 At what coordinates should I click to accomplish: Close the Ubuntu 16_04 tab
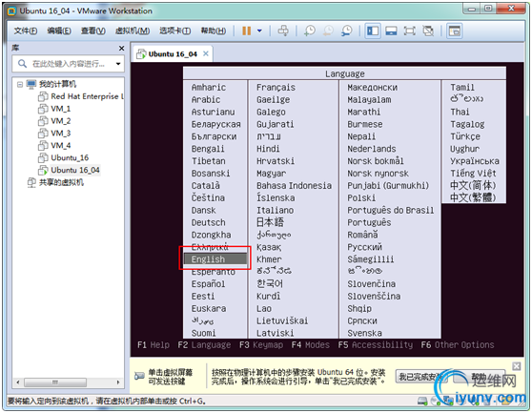[206, 53]
